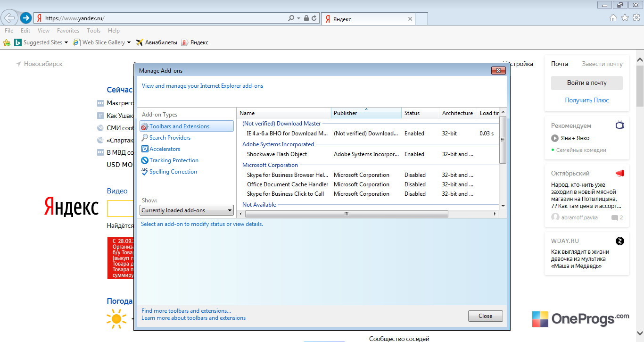Open the Favorites star icon beside Home
Image resolution: width=644 pixels, height=342 pixels.
point(625,18)
